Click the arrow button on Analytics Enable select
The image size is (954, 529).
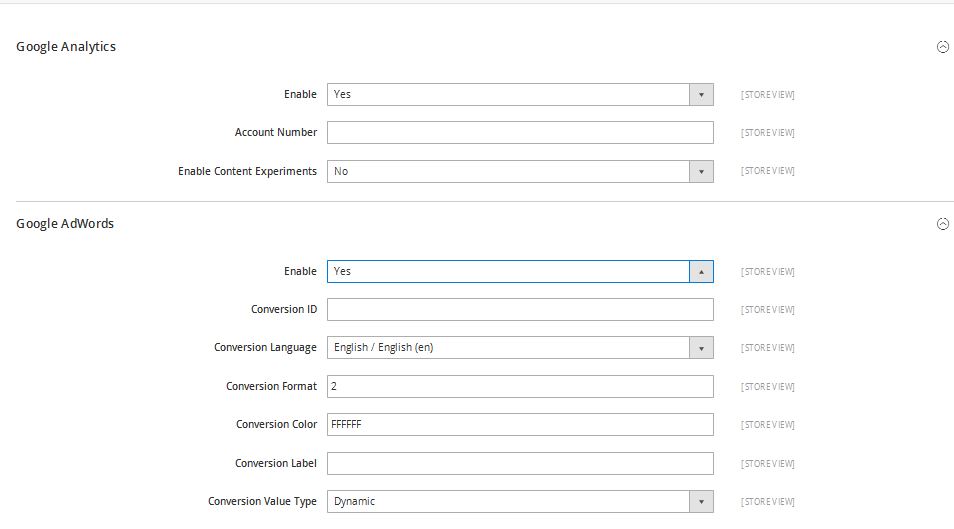701,94
